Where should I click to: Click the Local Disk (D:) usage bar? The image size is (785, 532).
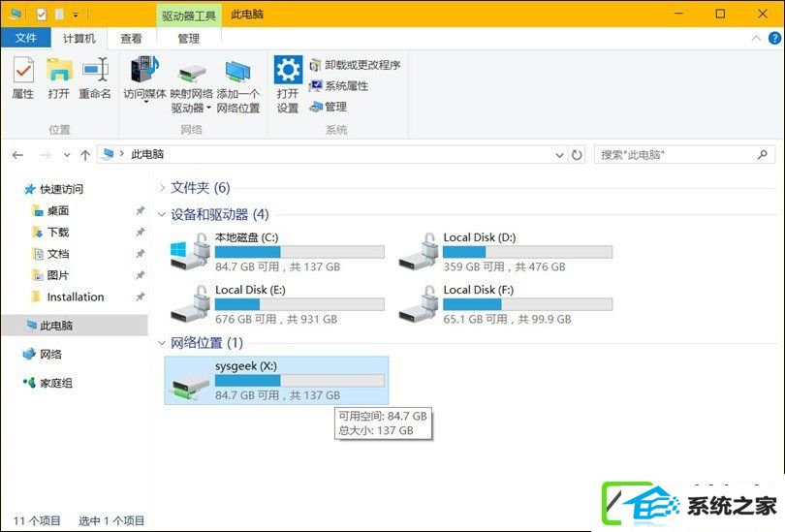pyautogui.click(x=527, y=252)
